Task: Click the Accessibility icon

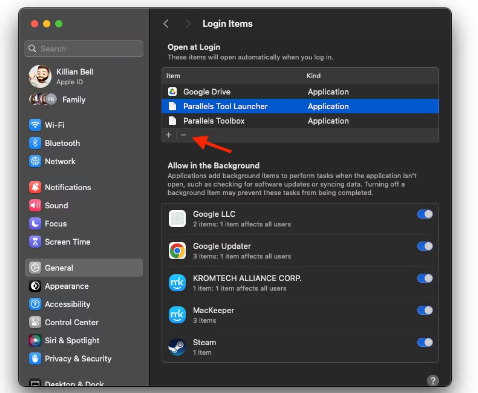Action: tap(35, 304)
